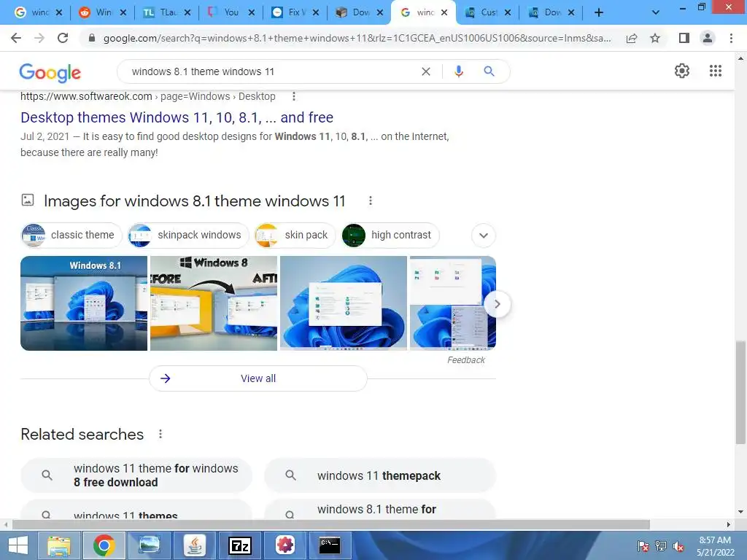Select the high contrast chip

tap(390, 236)
